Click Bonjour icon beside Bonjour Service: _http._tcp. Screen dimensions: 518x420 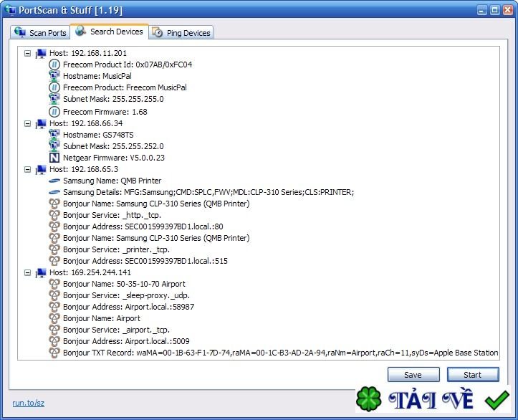(54, 215)
